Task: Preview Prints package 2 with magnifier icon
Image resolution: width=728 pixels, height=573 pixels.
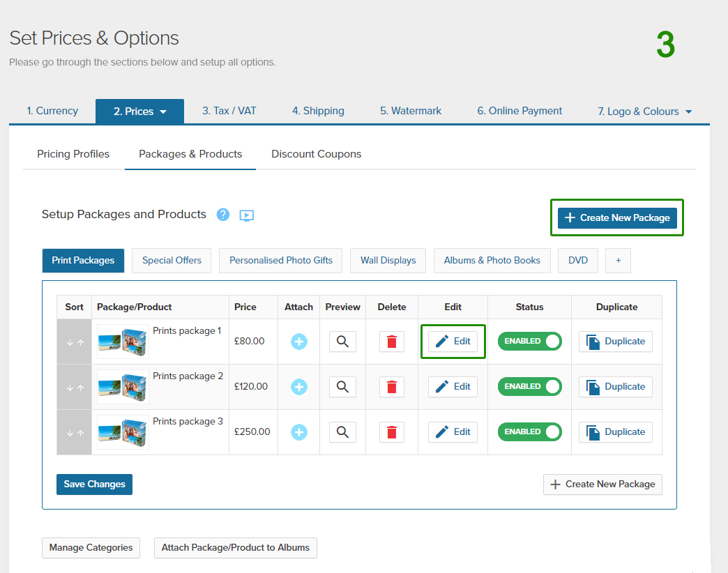Action: [x=342, y=387]
